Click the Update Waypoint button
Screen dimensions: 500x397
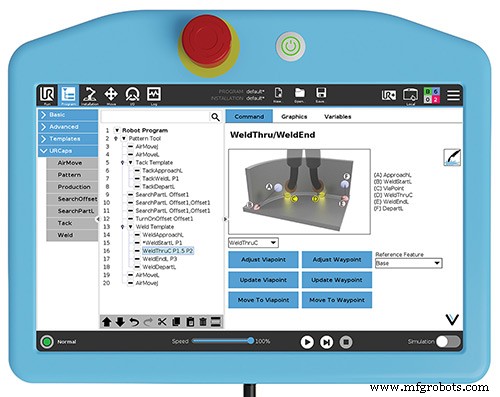337,280
